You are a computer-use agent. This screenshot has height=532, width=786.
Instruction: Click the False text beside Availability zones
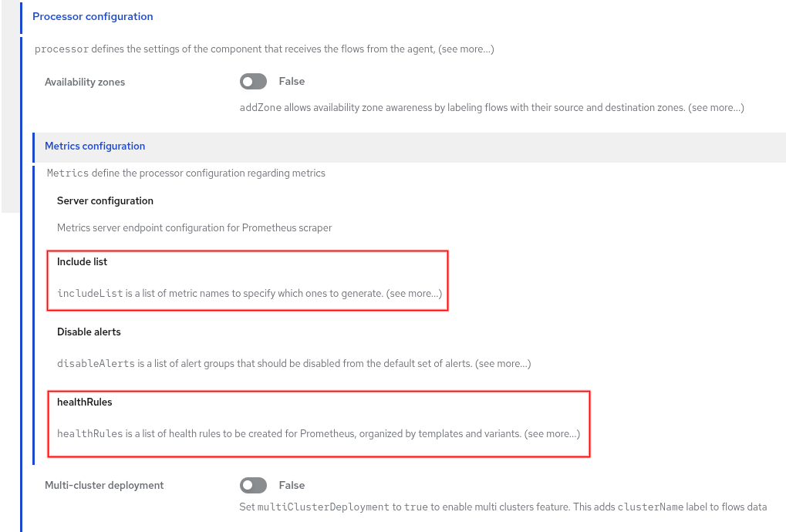point(292,82)
